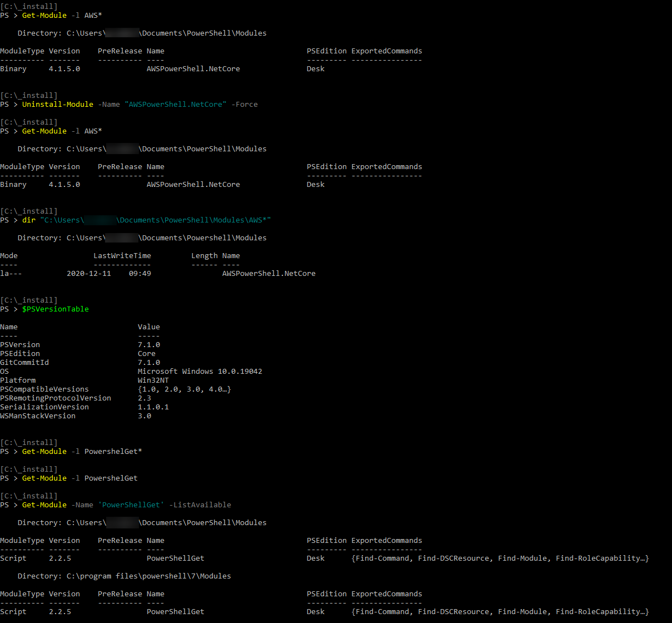This screenshot has height=623, width=672.
Task: Click the PSCompatibleVersions property name
Action: 44,389
